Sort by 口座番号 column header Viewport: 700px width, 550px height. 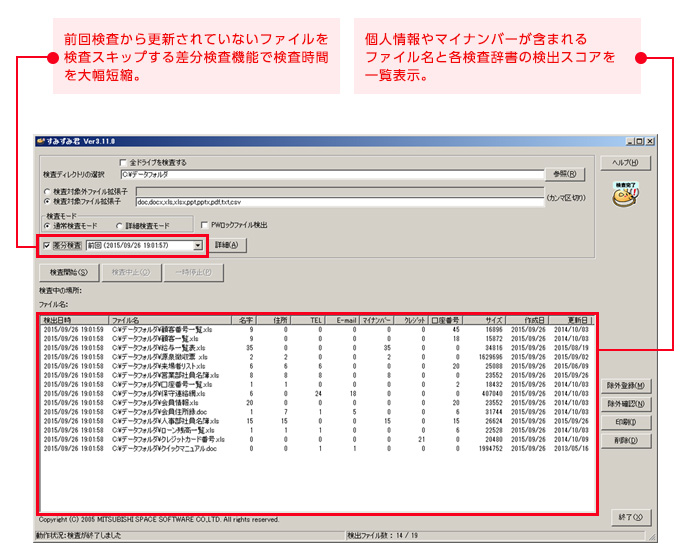tap(446, 320)
